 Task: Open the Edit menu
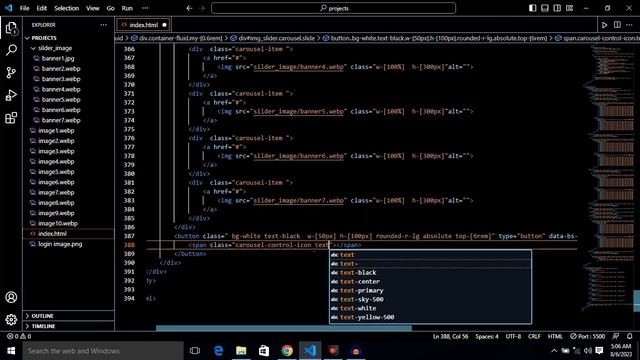point(42,8)
